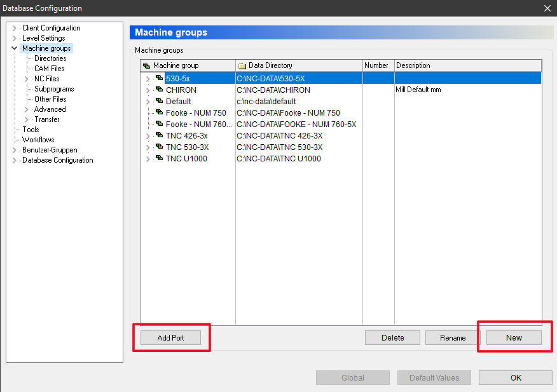Confirm with the OK button

point(516,378)
